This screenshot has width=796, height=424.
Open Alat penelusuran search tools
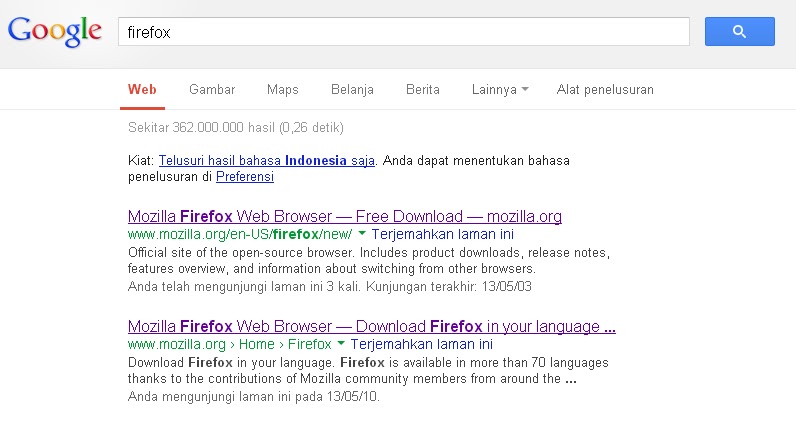click(605, 89)
